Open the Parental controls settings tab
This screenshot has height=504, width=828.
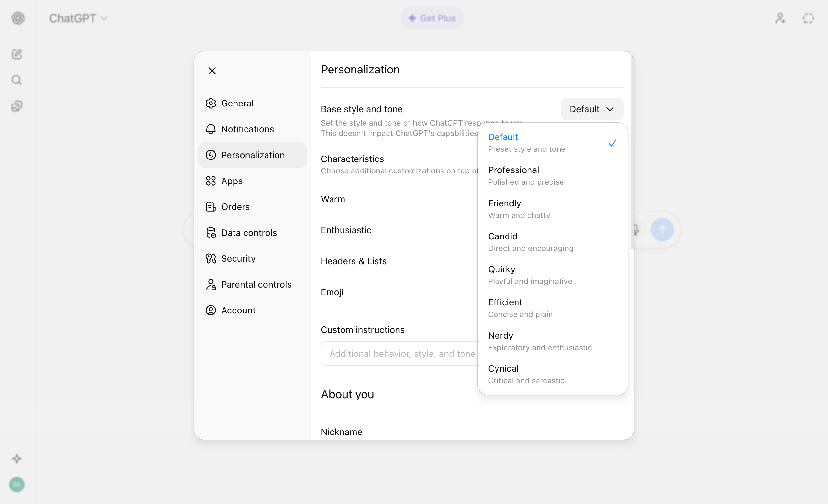[252, 284]
